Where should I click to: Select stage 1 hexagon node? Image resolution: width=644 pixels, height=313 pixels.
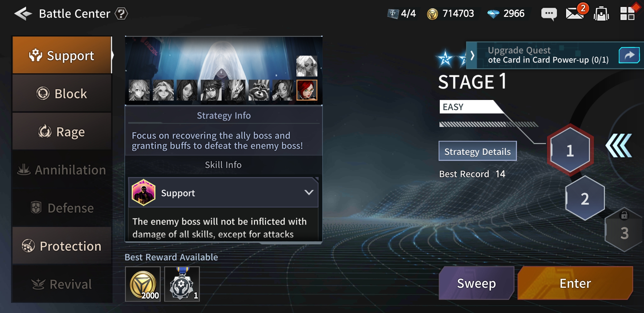click(570, 150)
